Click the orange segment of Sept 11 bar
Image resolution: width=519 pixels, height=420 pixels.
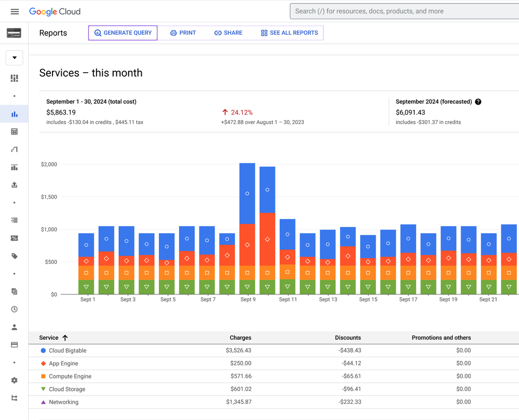pos(288,272)
